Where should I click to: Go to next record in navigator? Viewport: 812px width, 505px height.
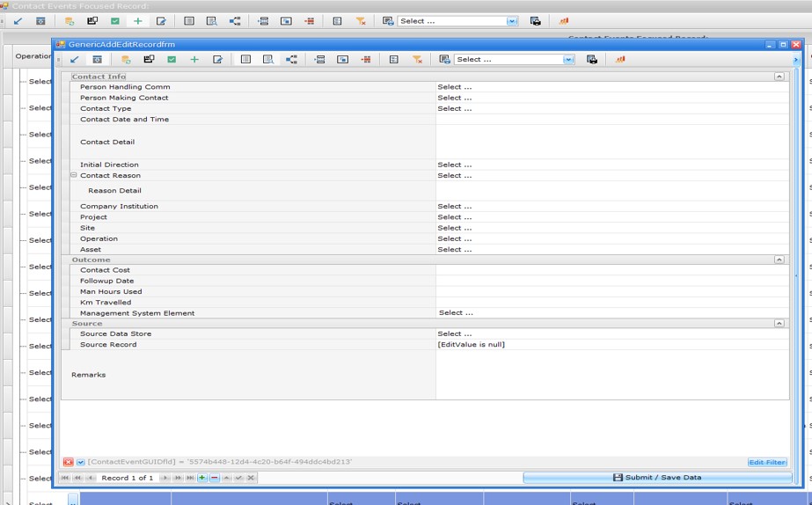(x=165, y=478)
